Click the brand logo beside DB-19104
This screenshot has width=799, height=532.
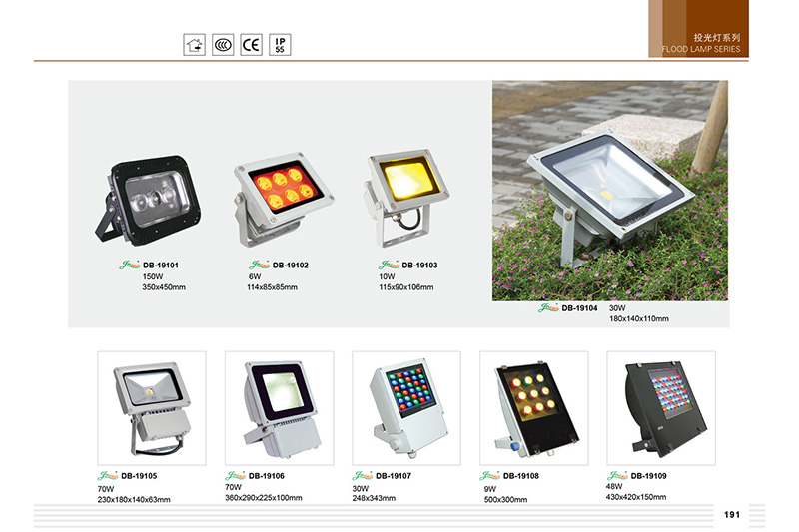[548, 308]
